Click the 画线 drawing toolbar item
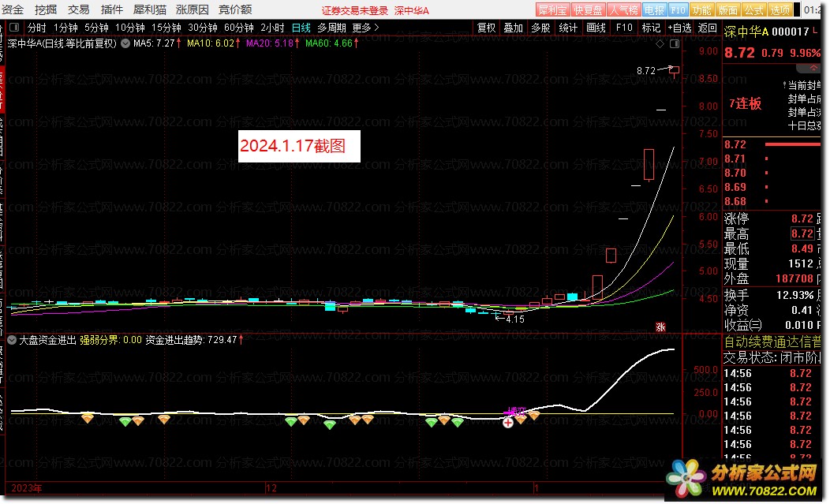 (596, 28)
